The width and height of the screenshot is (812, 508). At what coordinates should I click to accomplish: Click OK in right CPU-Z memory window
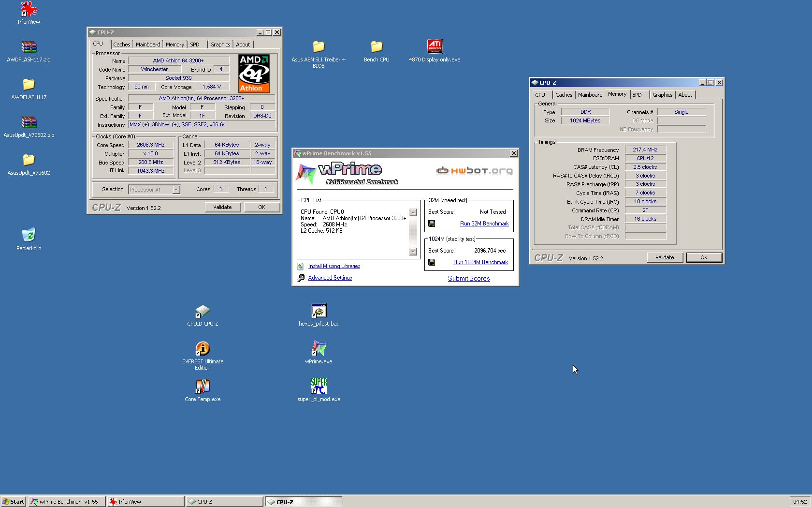(x=704, y=257)
